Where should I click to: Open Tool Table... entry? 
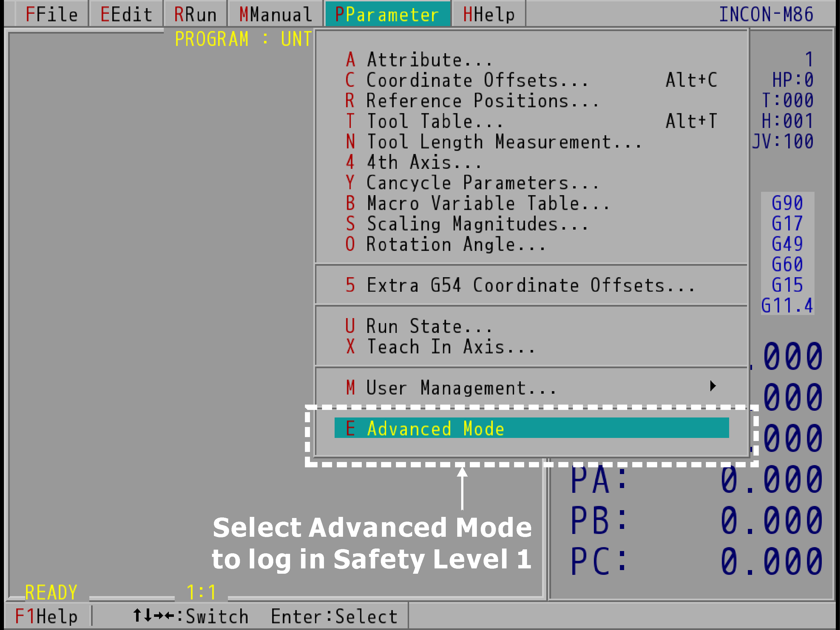point(532,121)
